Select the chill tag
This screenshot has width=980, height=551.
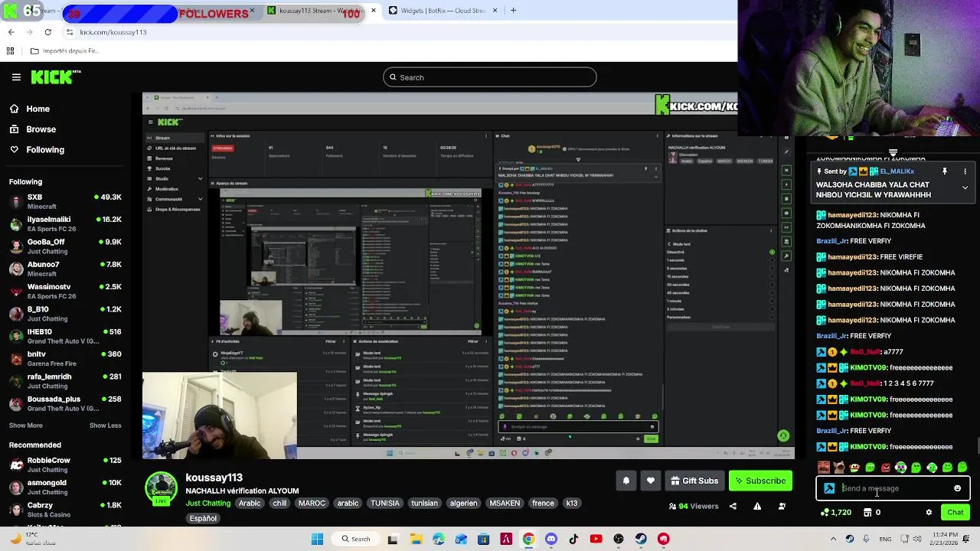point(279,504)
